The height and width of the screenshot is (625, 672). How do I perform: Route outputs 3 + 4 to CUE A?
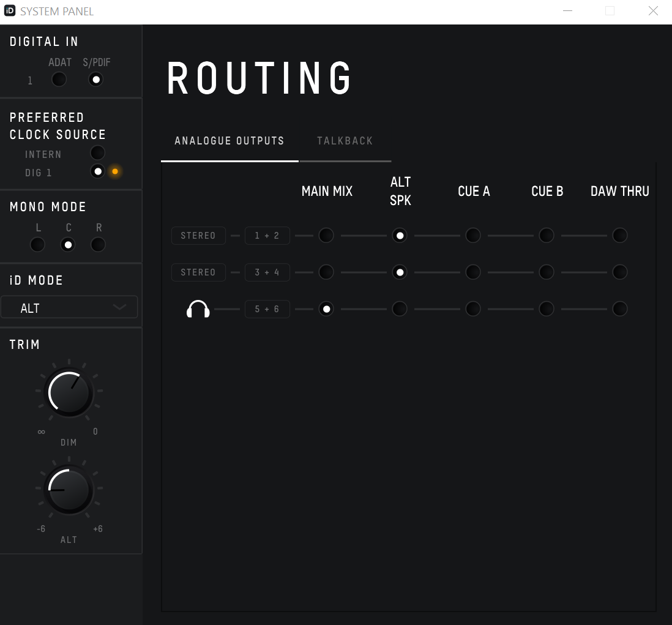(x=473, y=272)
